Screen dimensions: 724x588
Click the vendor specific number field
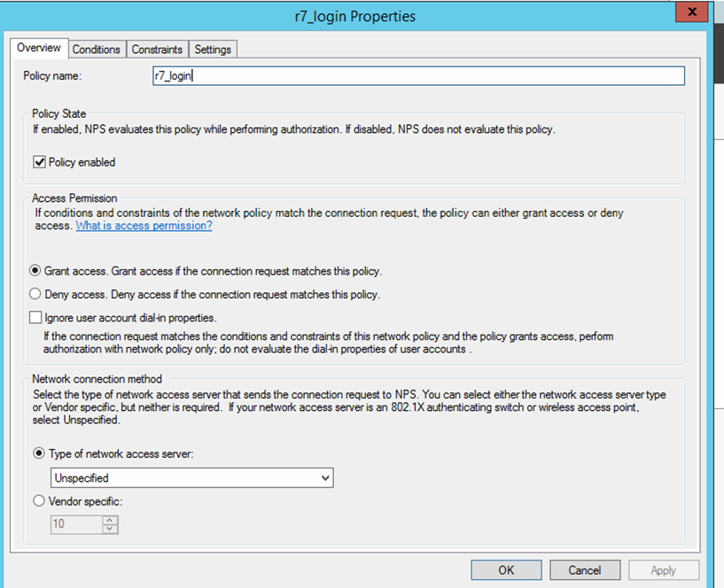coord(76,524)
